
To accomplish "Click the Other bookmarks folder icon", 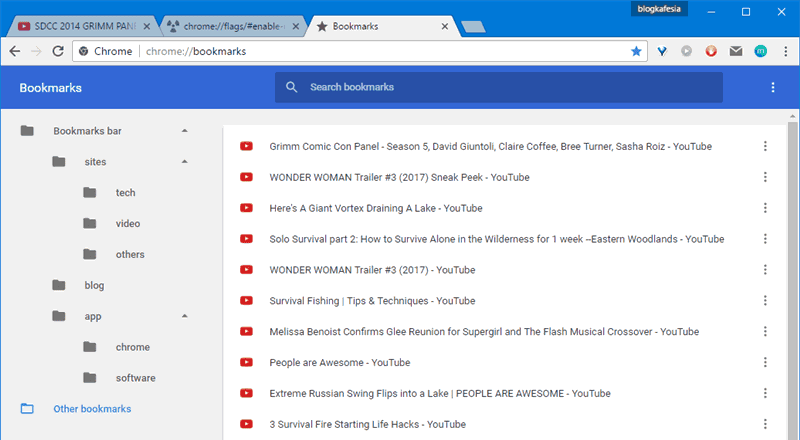I will [27, 409].
